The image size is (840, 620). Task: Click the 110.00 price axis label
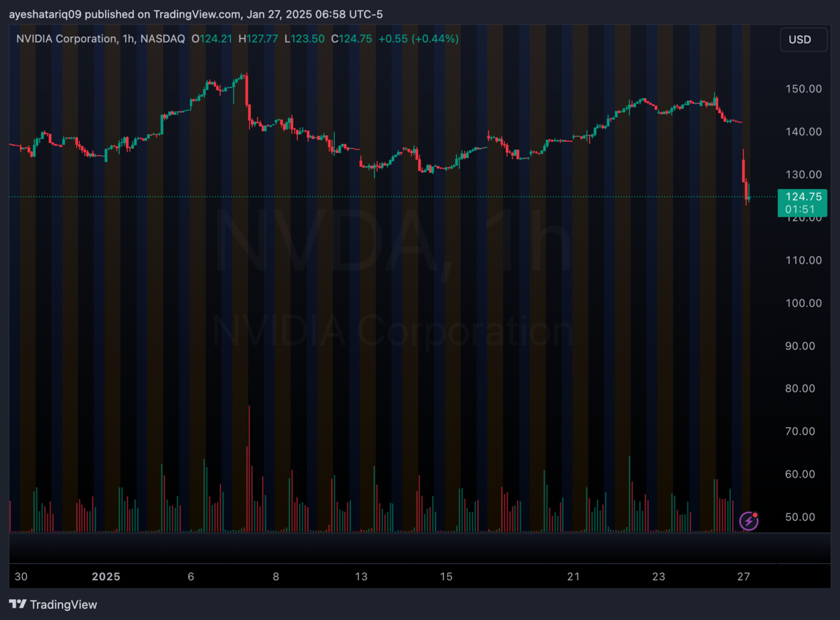point(804,260)
